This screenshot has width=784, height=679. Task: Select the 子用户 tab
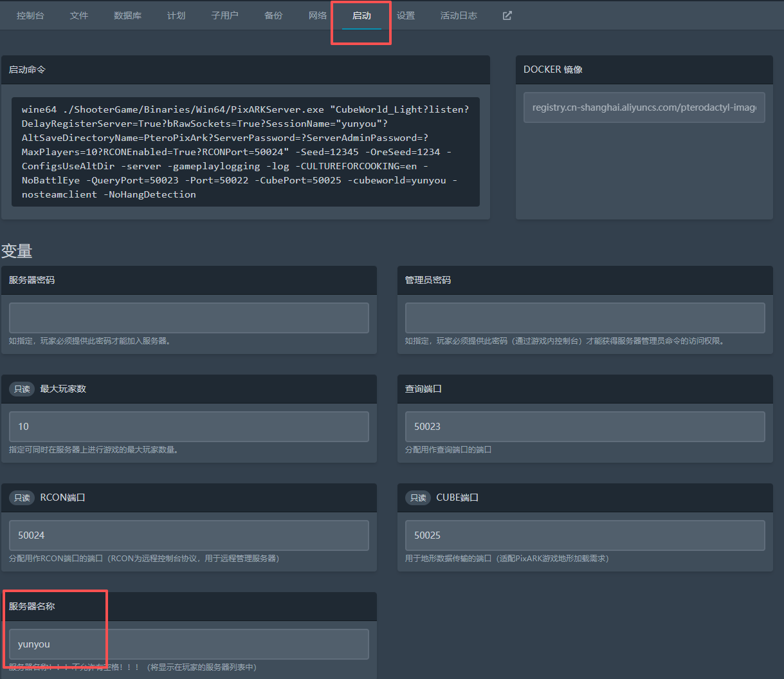coord(224,16)
